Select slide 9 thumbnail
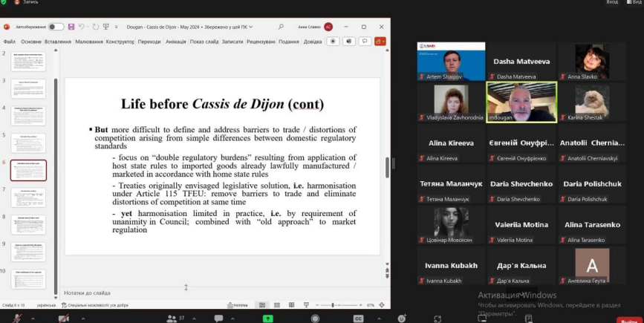 (x=28, y=252)
